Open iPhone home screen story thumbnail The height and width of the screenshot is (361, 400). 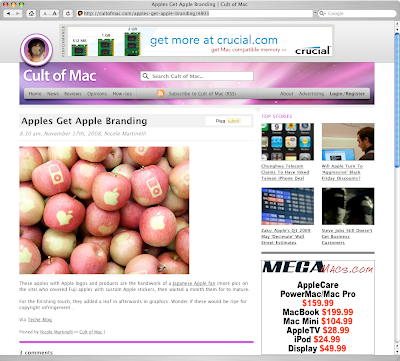click(287, 142)
